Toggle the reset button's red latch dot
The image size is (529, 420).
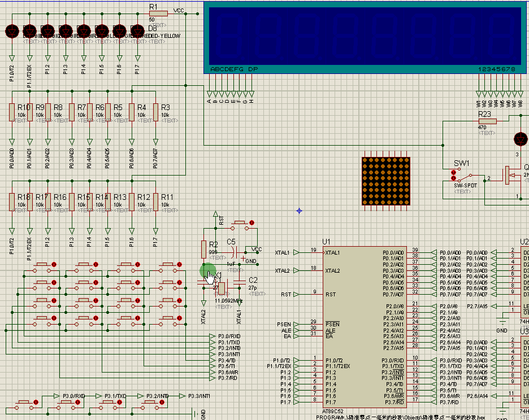[252, 223]
